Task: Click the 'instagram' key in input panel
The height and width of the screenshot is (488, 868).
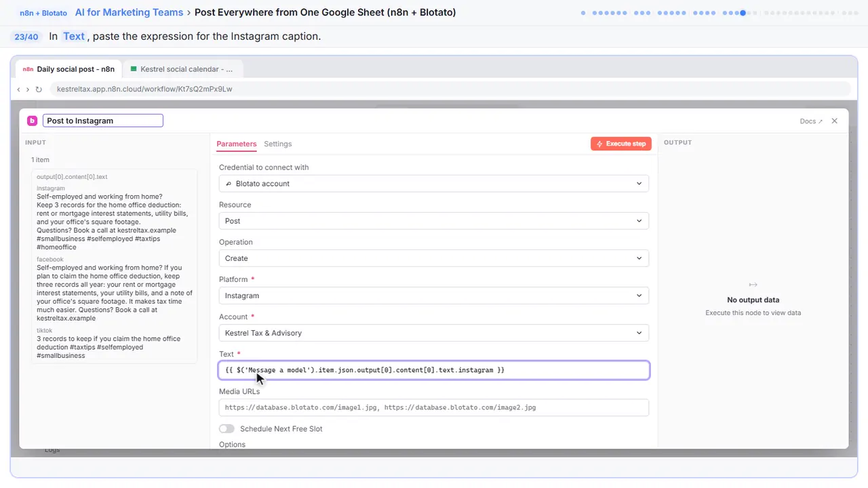Action: [51, 188]
